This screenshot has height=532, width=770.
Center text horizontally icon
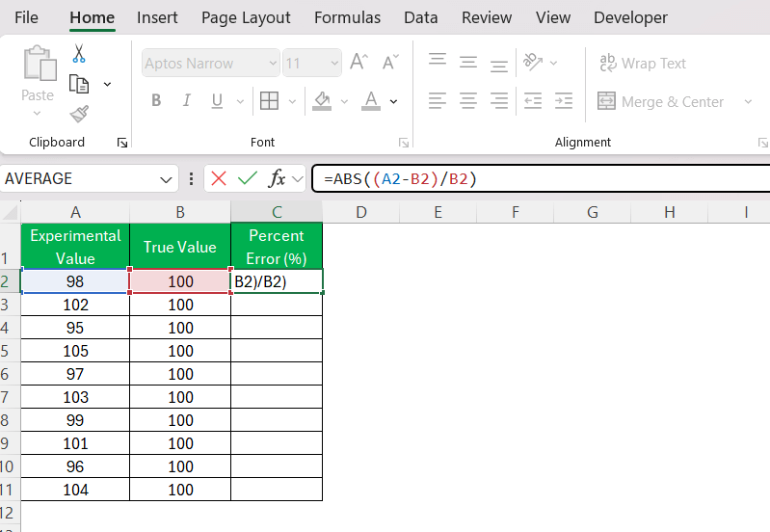pos(468,101)
